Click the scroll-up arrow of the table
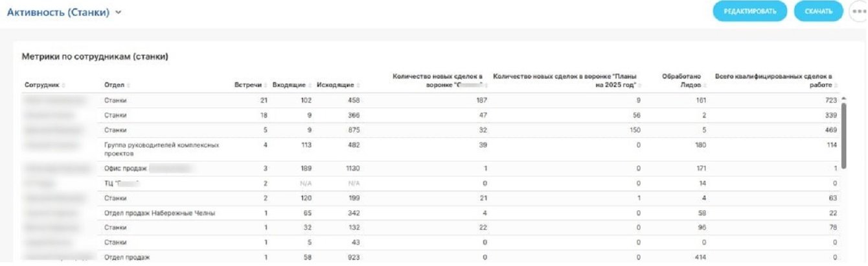 pyautogui.click(x=843, y=99)
